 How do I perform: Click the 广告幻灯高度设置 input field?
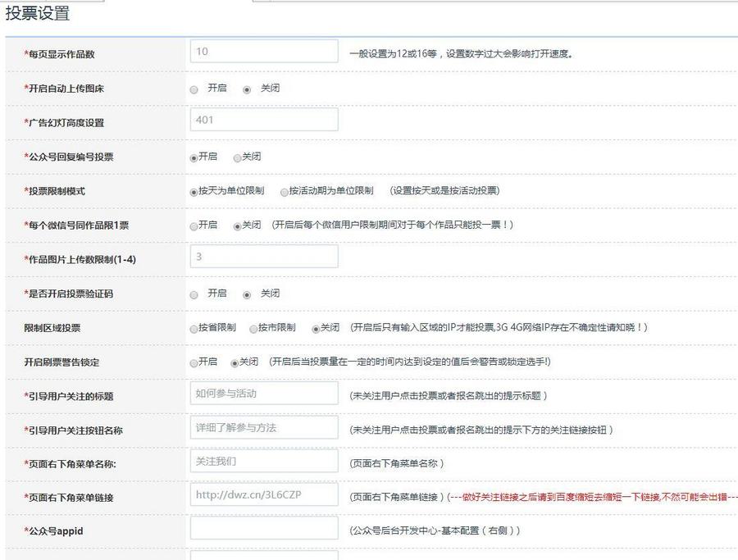coord(262,119)
